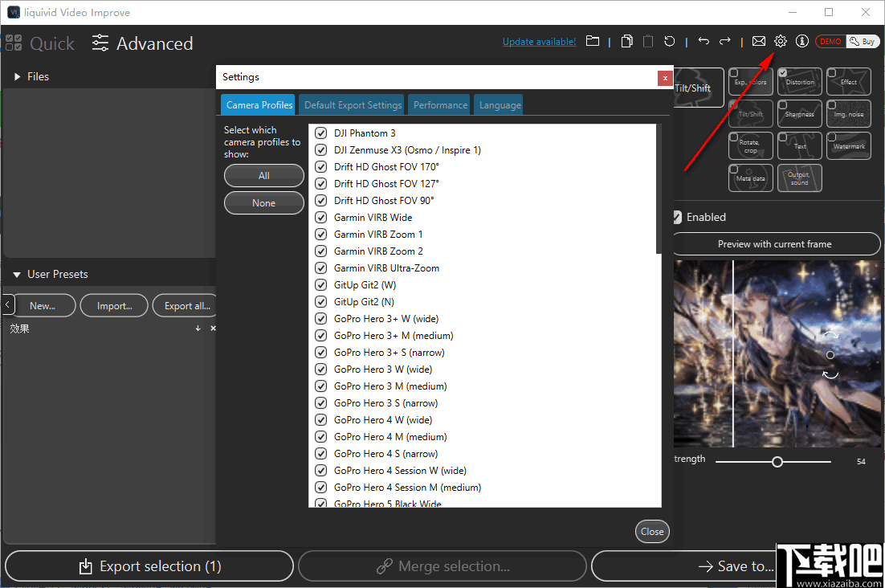Click the Save to... button
This screenshot has height=588, width=885.
point(683,566)
